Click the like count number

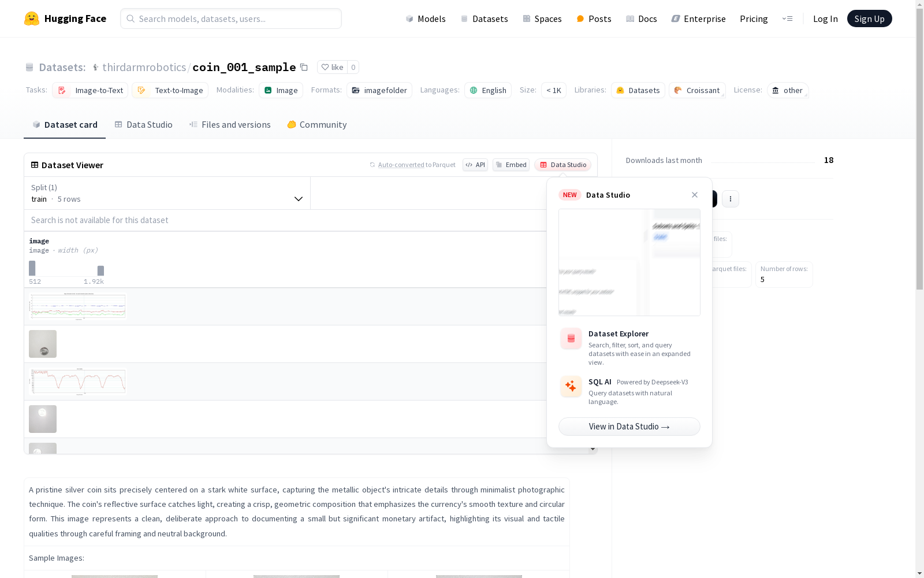353,67
